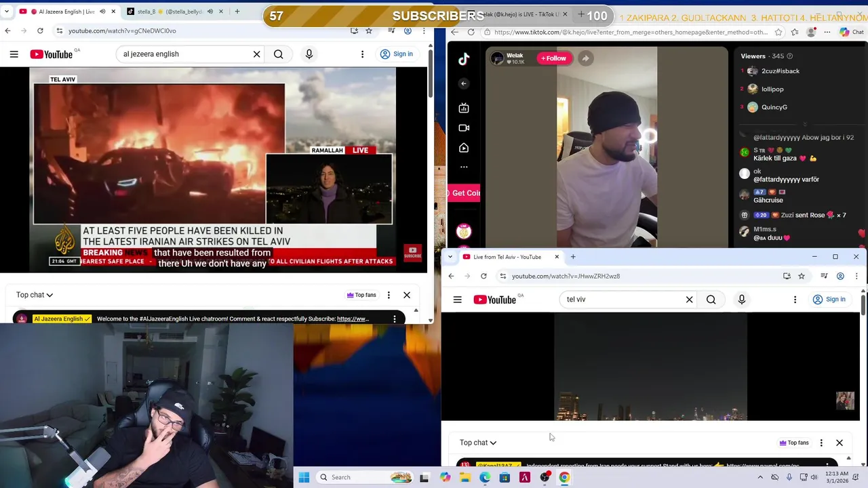Clear the 'al jezeera english' search text

click(256, 54)
